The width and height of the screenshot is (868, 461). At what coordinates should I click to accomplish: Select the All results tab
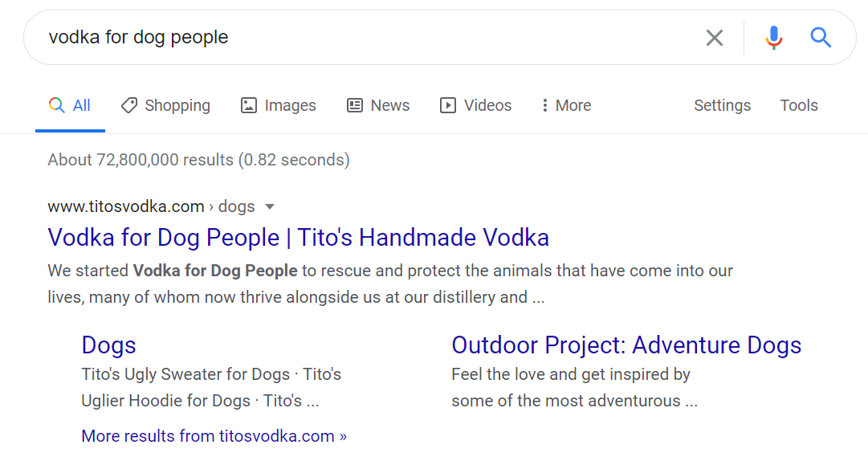point(70,105)
